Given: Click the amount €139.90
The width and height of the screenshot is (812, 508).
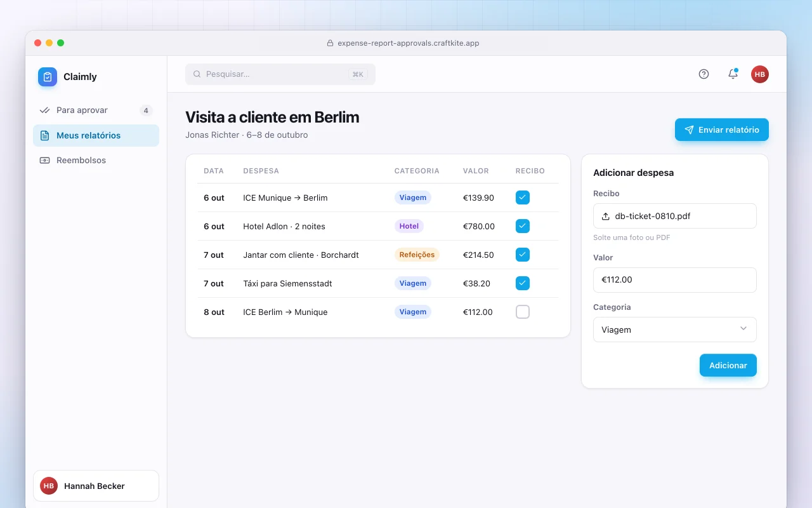Looking at the screenshot, I should 478,197.
